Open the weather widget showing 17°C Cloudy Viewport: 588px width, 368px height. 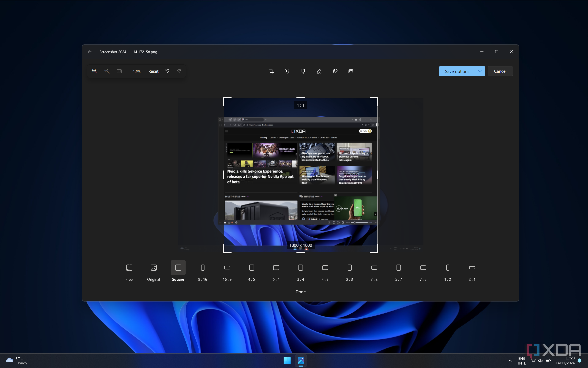pyautogui.click(x=17, y=361)
